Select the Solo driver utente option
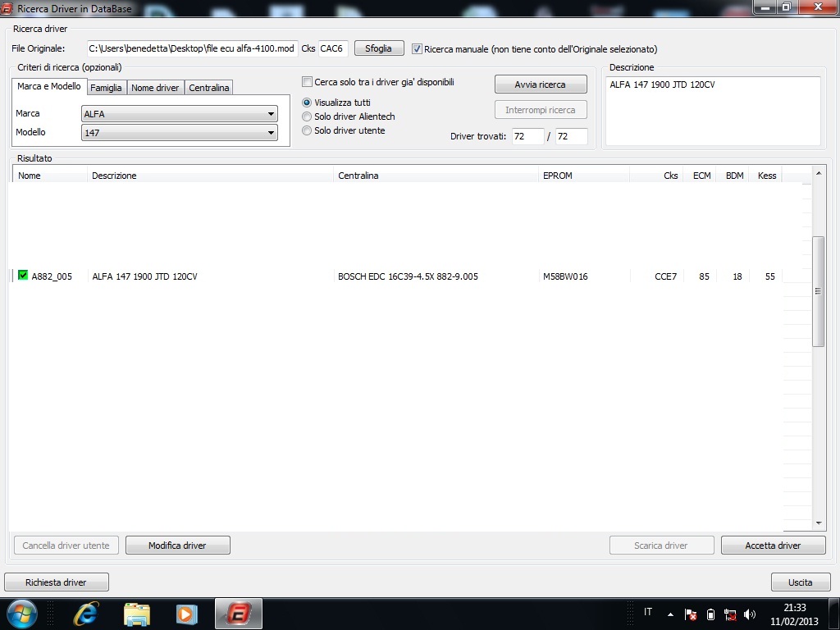 [307, 130]
